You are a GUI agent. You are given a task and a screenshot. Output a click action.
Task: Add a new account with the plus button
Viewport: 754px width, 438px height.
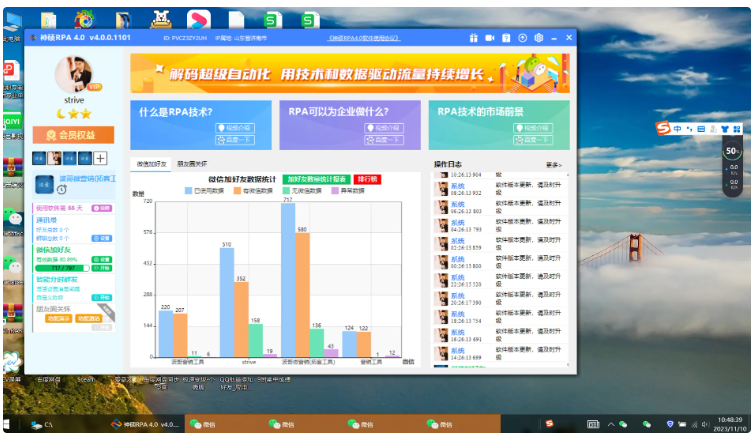(x=100, y=158)
